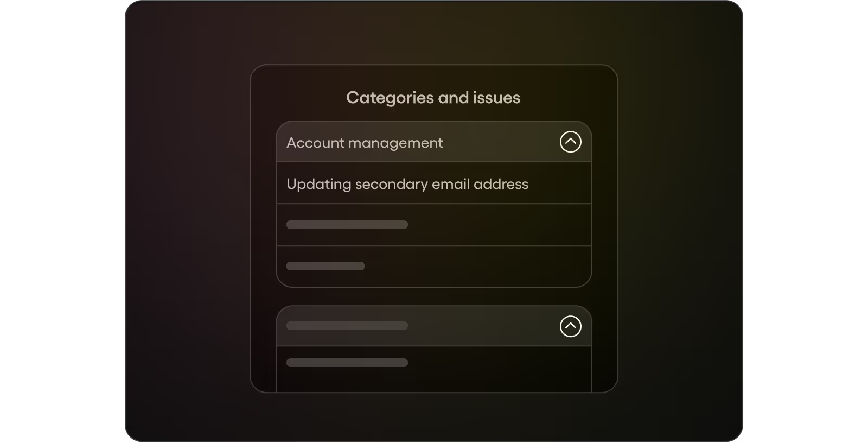Collapse Account management using its chevron icon
This screenshot has width=868, height=443.
pyautogui.click(x=570, y=142)
